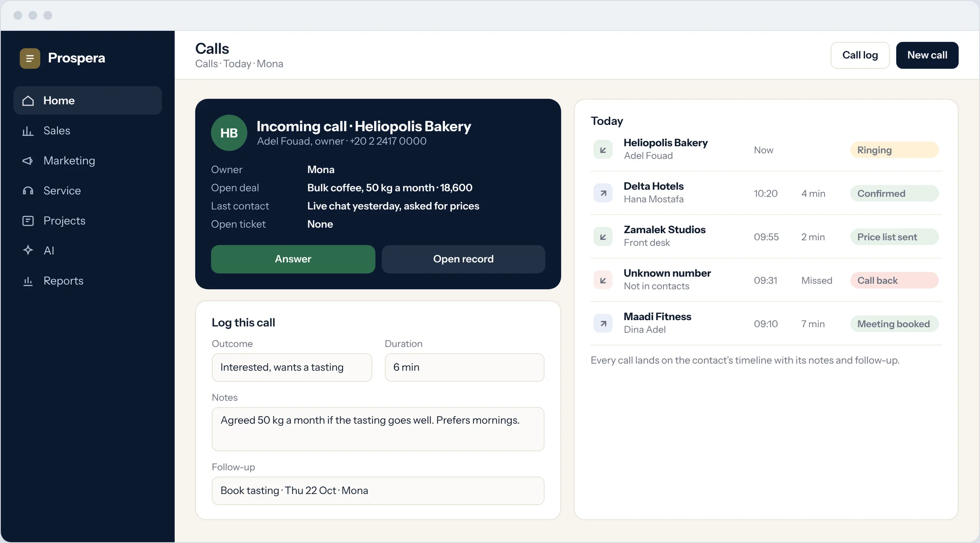Start a New call
Screen dimensions: 980x543
pyautogui.click(x=927, y=55)
